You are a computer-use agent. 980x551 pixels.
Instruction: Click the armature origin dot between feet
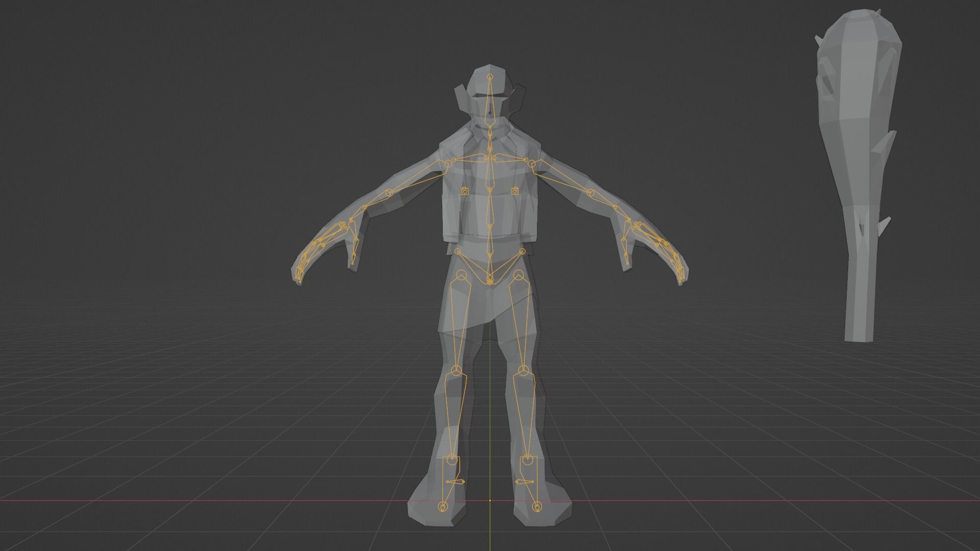coord(490,500)
